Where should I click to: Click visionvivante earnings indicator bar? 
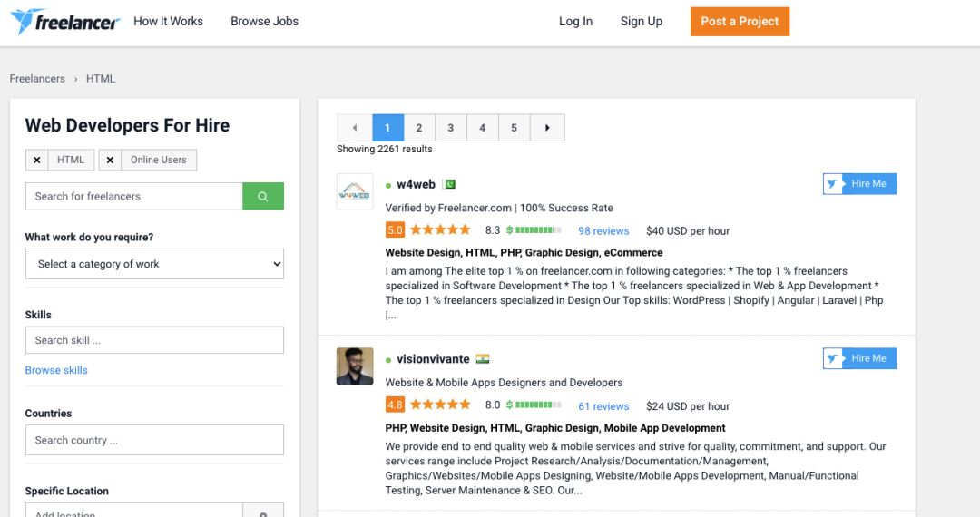click(534, 405)
